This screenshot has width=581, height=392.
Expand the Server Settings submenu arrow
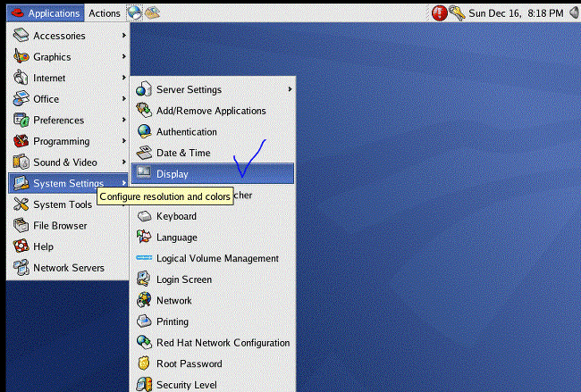[290, 89]
